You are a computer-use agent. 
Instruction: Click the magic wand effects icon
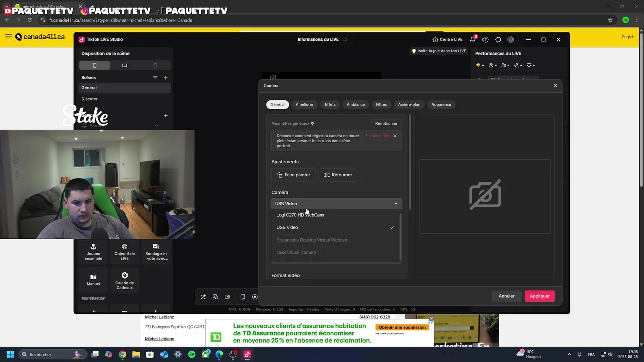203,297
